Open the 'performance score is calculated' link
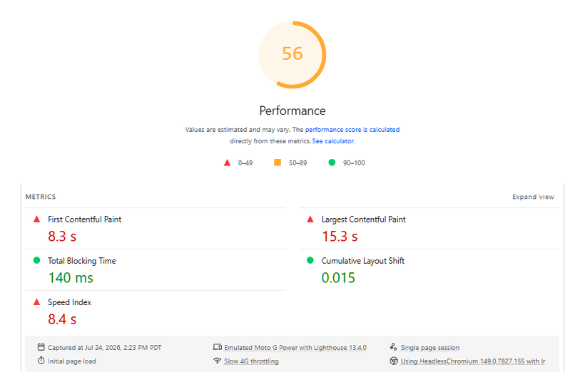The image size is (585, 392). pyautogui.click(x=352, y=130)
